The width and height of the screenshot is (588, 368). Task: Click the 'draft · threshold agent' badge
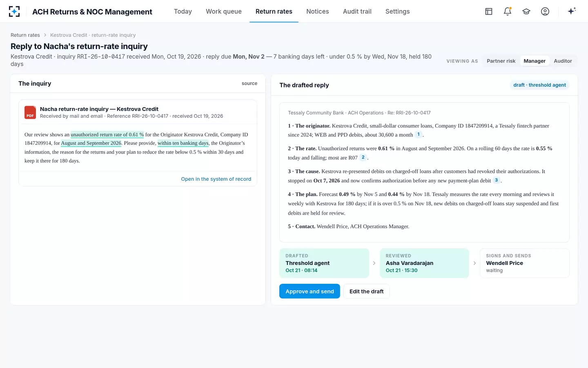[539, 85]
